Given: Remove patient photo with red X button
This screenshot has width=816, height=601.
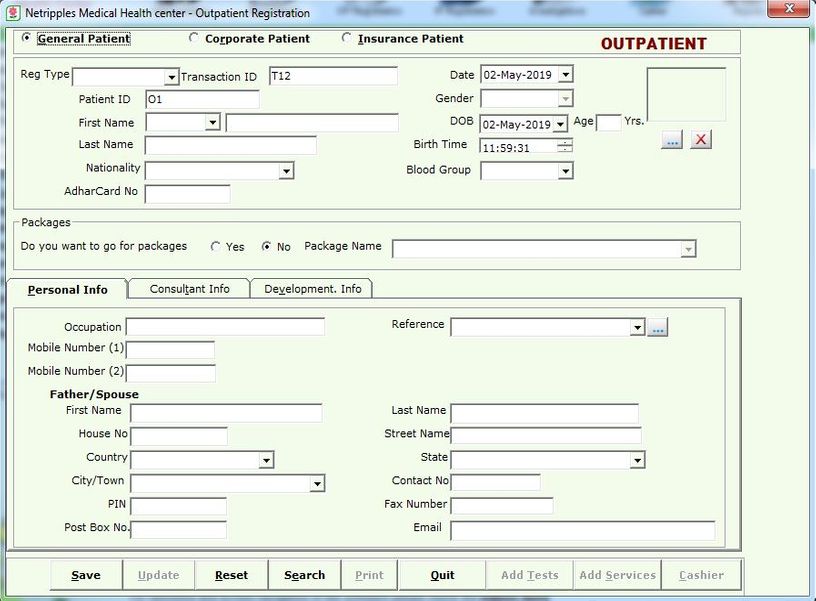Looking at the screenshot, I should (701, 139).
